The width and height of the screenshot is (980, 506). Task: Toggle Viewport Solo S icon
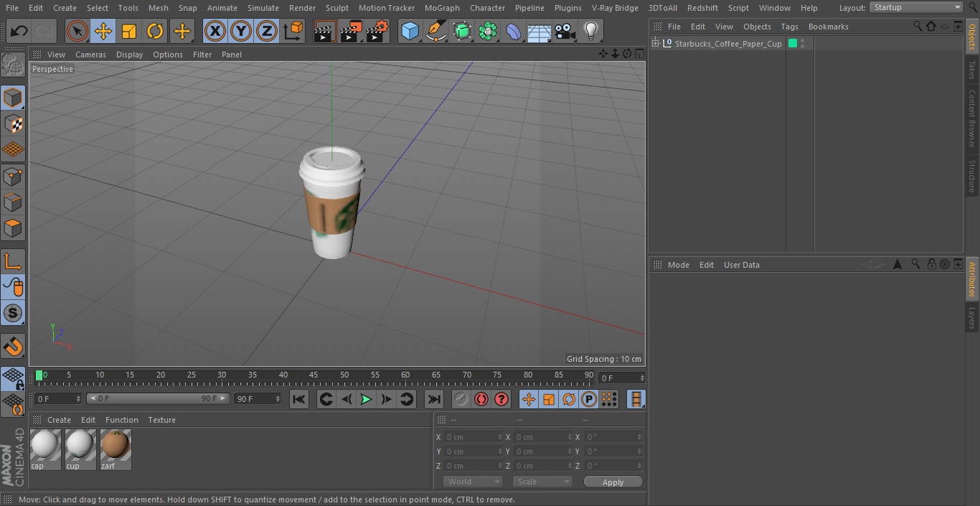click(13, 313)
